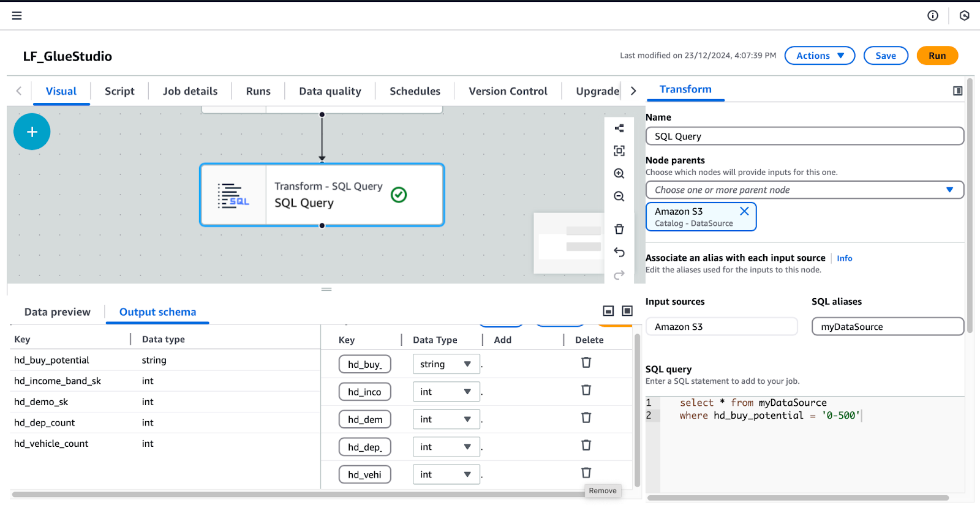Edit the node Name field SQL Query

(x=805, y=136)
